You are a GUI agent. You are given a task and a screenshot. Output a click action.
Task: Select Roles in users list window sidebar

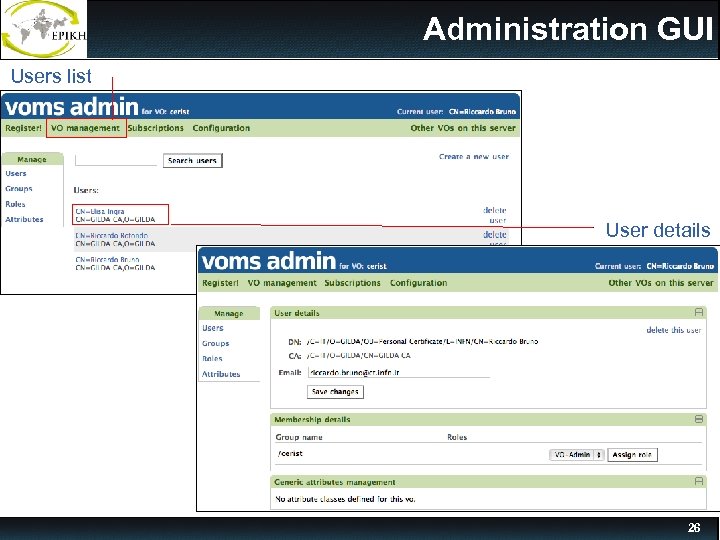click(x=15, y=204)
